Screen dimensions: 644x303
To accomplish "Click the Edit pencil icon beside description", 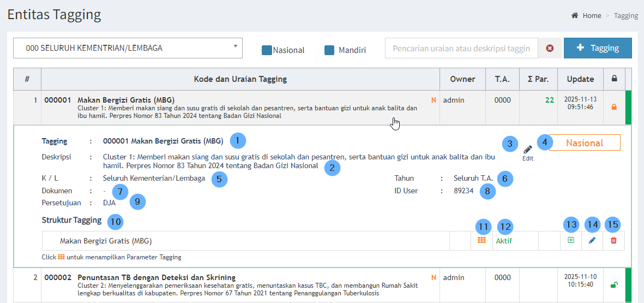I will pyautogui.click(x=527, y=150).
